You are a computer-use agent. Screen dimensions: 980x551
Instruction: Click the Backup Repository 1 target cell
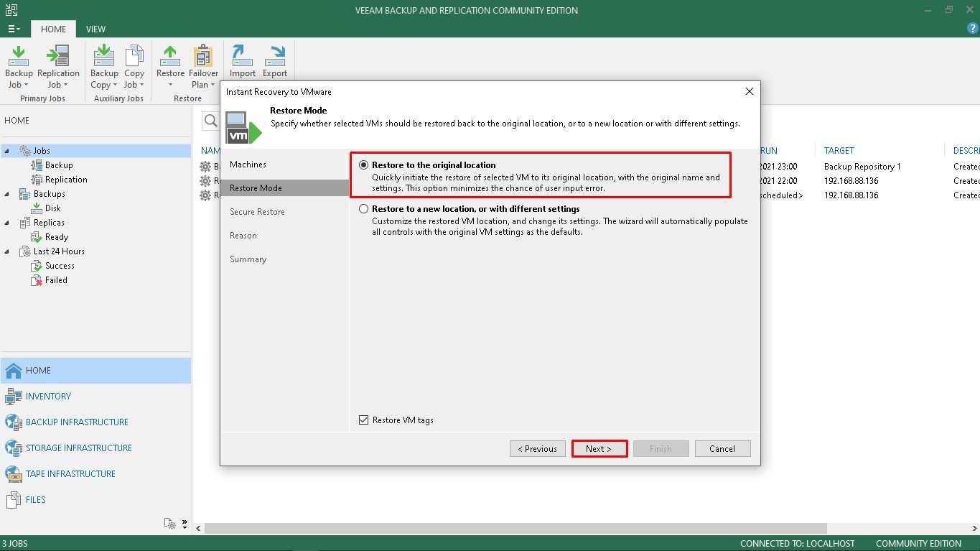pos(862,167)
